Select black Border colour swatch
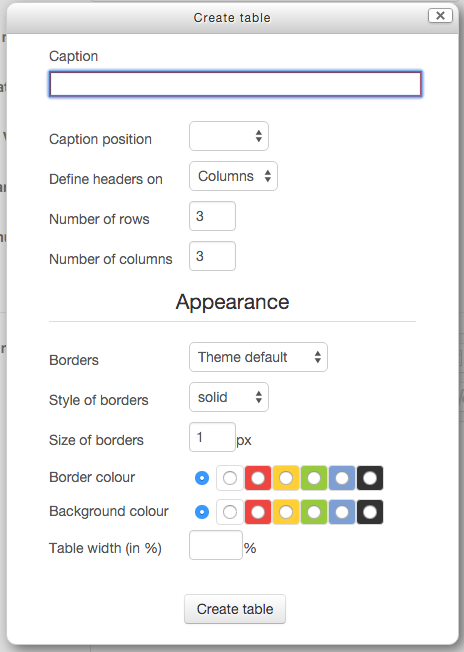464x652 pixels. coord(370,478)
